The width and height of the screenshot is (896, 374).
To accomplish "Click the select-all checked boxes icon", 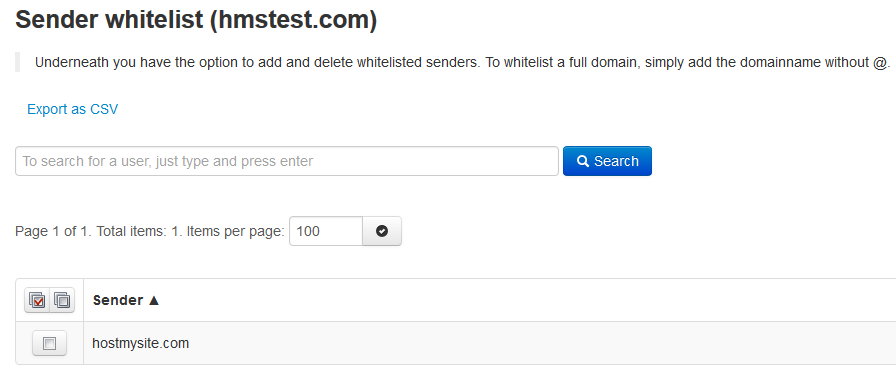I will coord(37,300).
